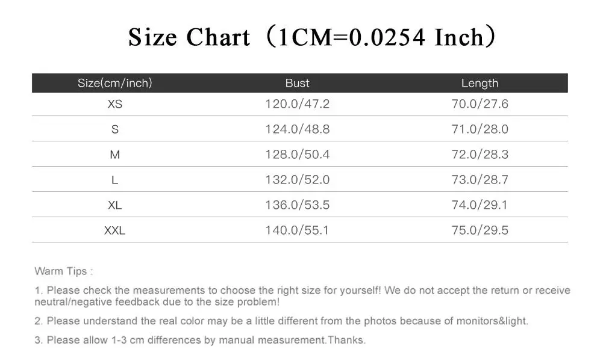Viewport: 603px width, 364px height.
Task: Select the L size row label
Action: [115, 180]
